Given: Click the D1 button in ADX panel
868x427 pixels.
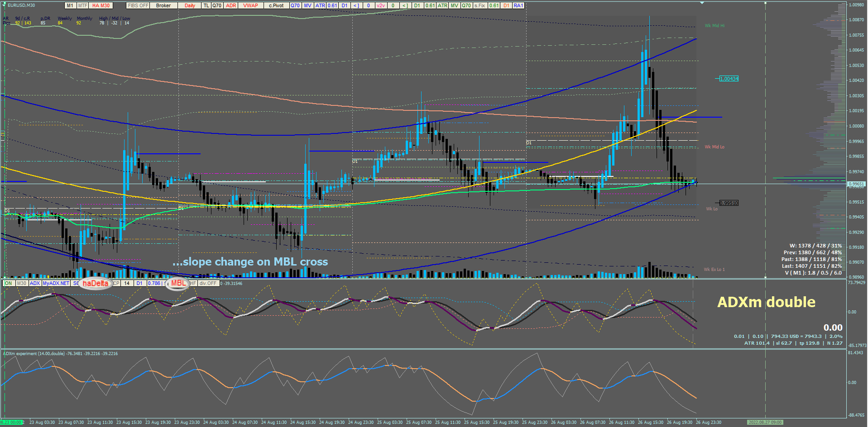Looking at the screenshot, I should coord(139,283).
